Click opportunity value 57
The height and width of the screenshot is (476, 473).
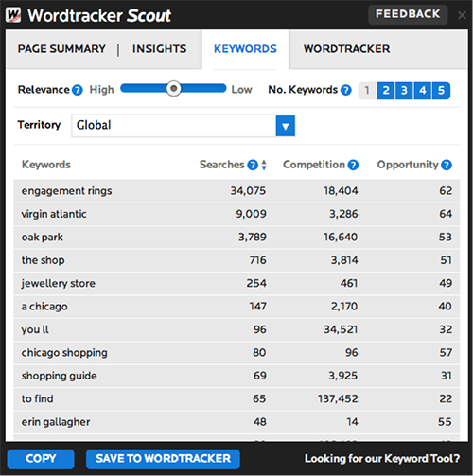pyautogui.click(x=446, y=353)
